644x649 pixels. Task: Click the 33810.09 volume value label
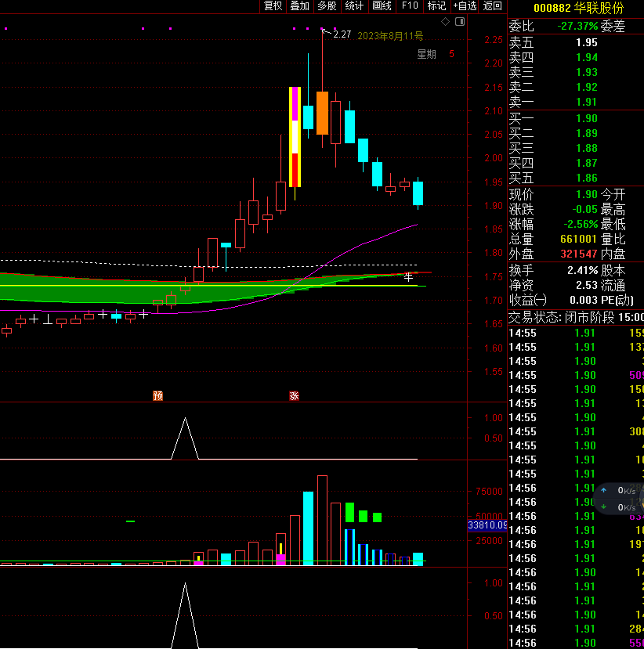click(x=487, y=525)
